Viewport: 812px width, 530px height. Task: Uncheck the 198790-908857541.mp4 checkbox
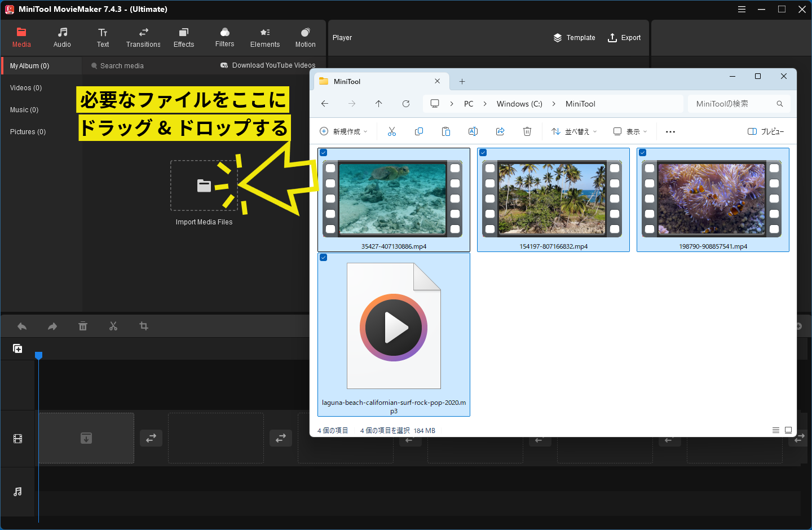(643, 153)
